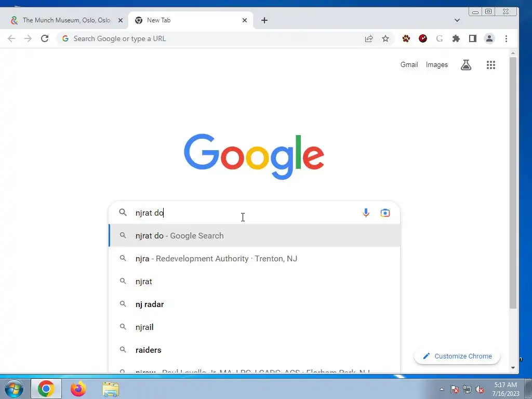Open Search Labs flask icon
This screenshot has height=399, width=532.
(x=466, y=65)
